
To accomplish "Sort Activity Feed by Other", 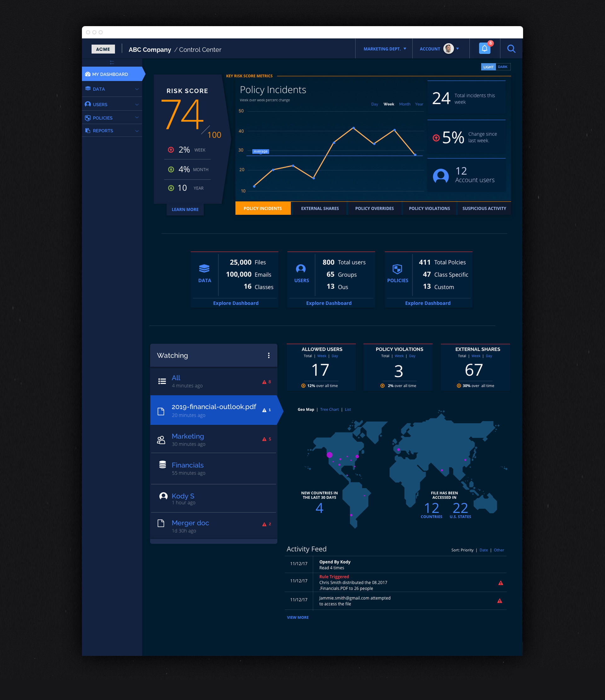I will [x=498, y=550].
